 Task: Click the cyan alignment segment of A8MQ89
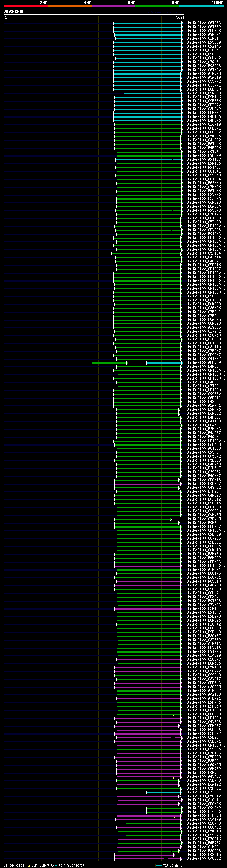coord(165,363)
